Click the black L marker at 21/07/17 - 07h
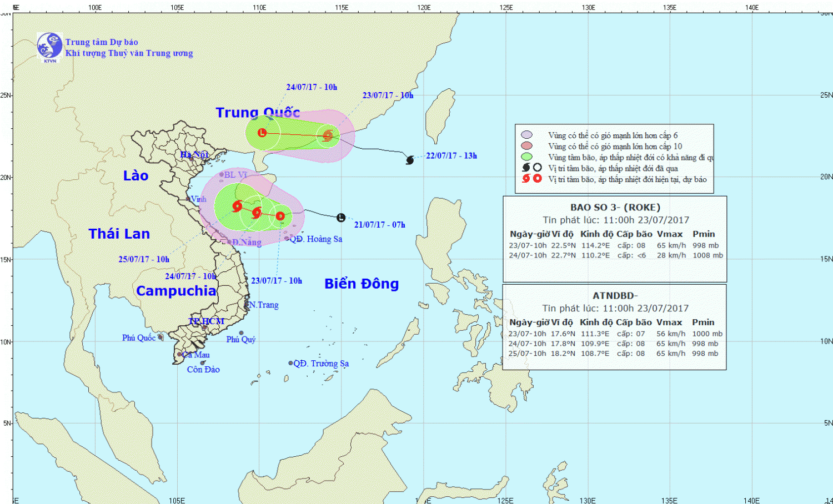The image size is (833, 504). [x=341, y=218]
